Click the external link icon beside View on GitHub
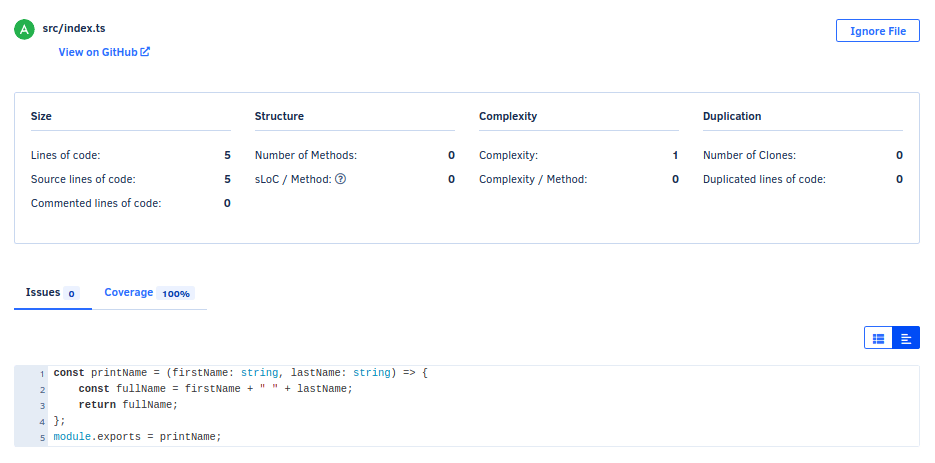 [145, 52]
